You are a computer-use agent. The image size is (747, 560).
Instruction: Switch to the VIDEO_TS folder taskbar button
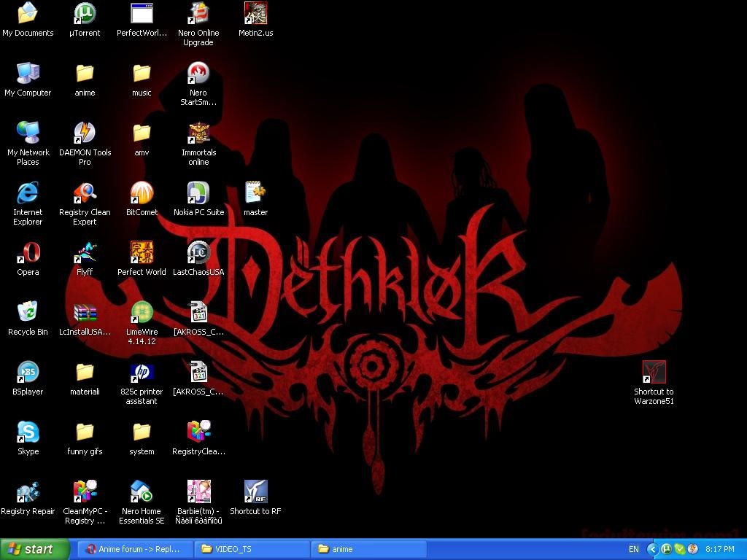coord(252,550)
